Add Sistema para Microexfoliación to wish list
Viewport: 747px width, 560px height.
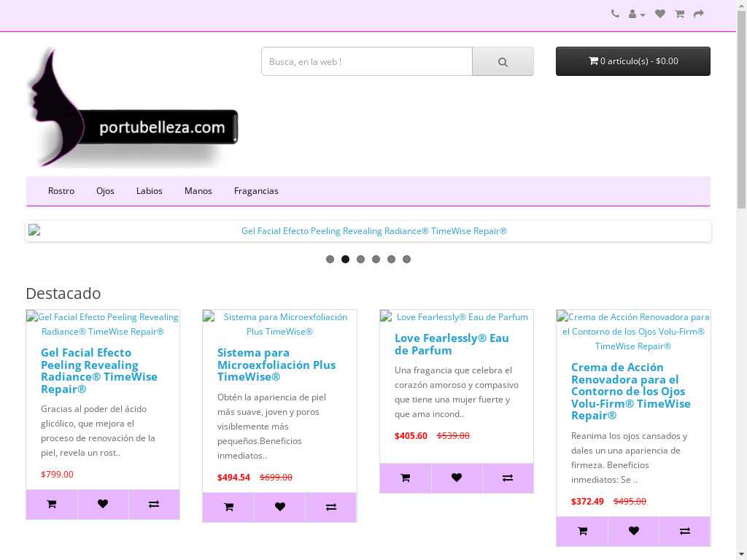(279, 507)
